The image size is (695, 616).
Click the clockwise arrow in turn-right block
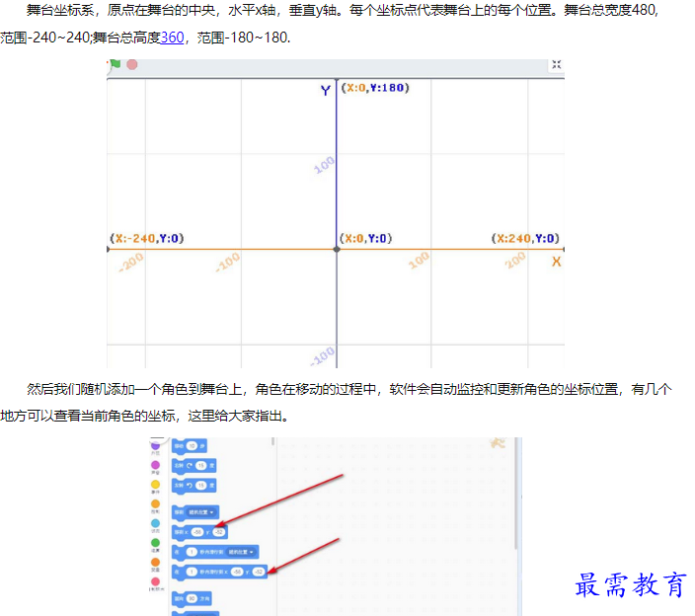point(190,466)
